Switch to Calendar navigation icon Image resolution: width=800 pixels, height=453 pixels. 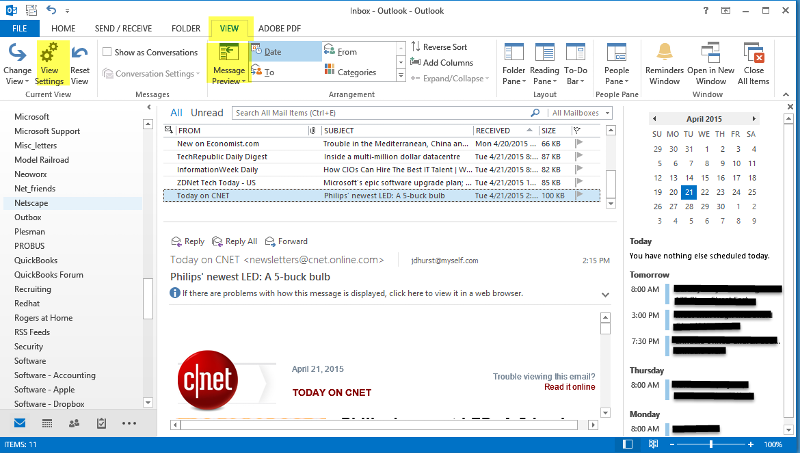47,423
